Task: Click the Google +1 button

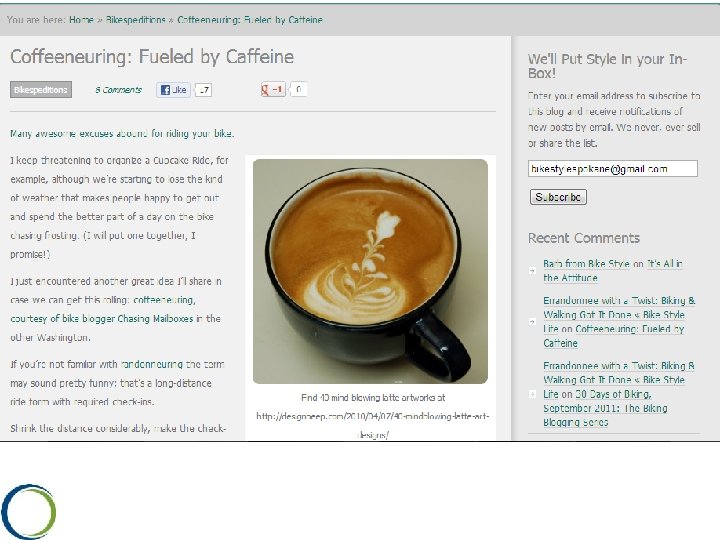Action: pos(273,89)
